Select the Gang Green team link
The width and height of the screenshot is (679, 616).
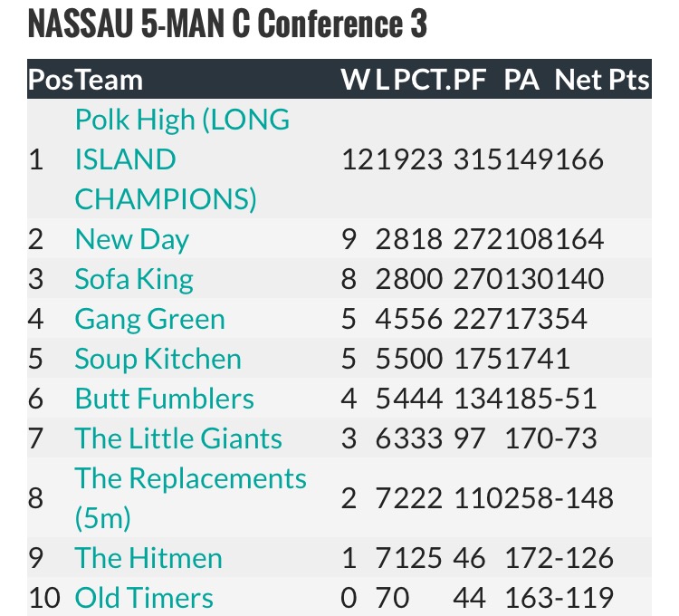[149, 319]
